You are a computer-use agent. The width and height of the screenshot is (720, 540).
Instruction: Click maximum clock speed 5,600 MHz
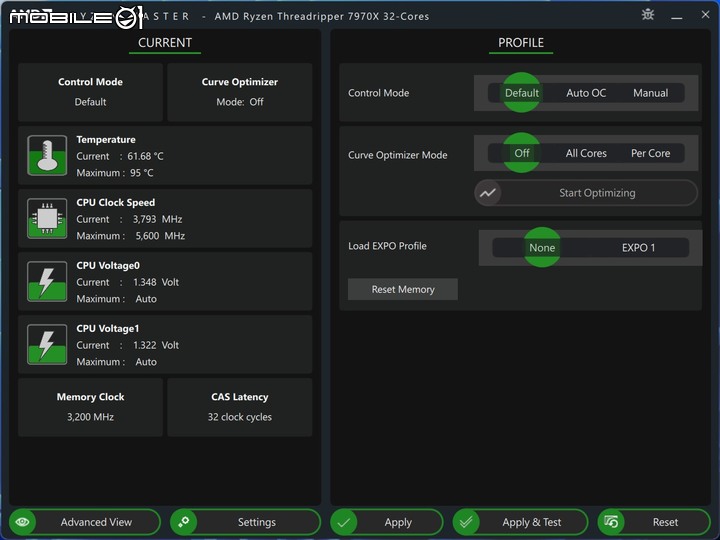pyautogui.click(x=160, y=236)
